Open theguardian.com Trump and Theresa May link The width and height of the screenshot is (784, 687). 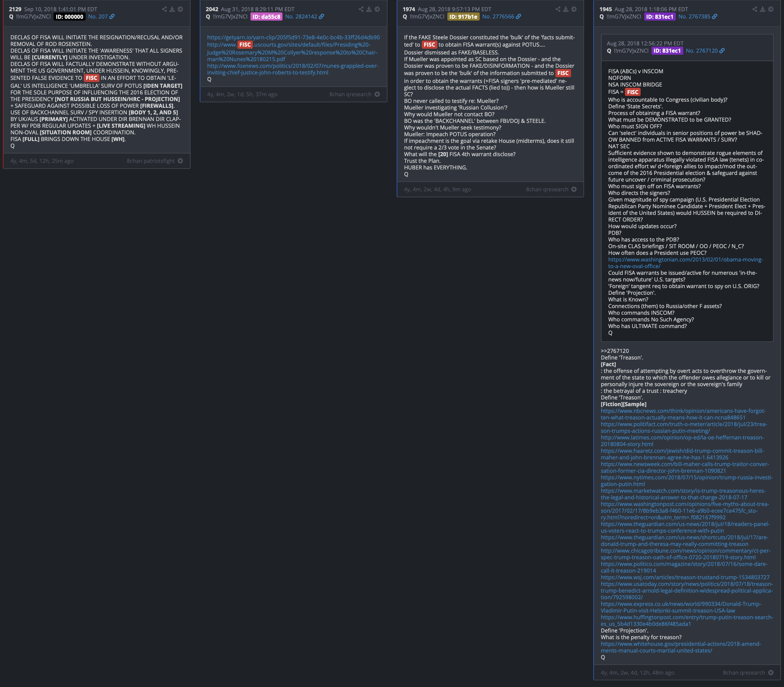point(684,541)
